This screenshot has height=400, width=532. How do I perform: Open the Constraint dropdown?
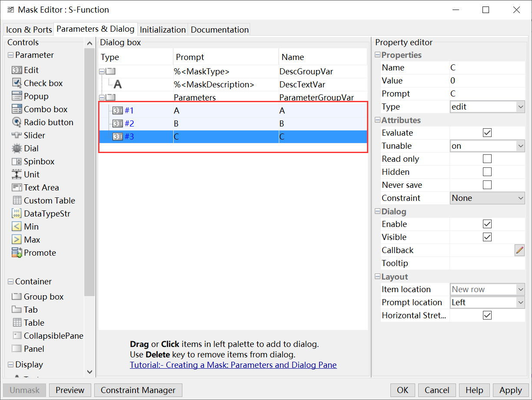tap(487, 198)
